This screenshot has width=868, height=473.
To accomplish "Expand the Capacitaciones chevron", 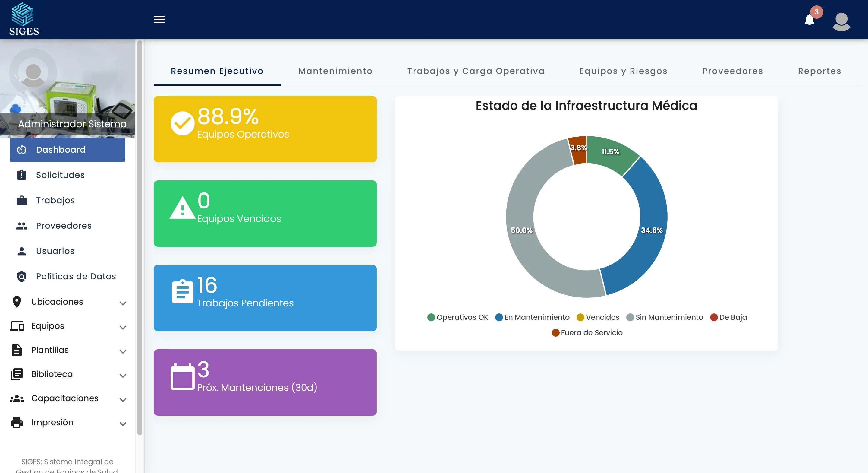I will click(123, 400).
